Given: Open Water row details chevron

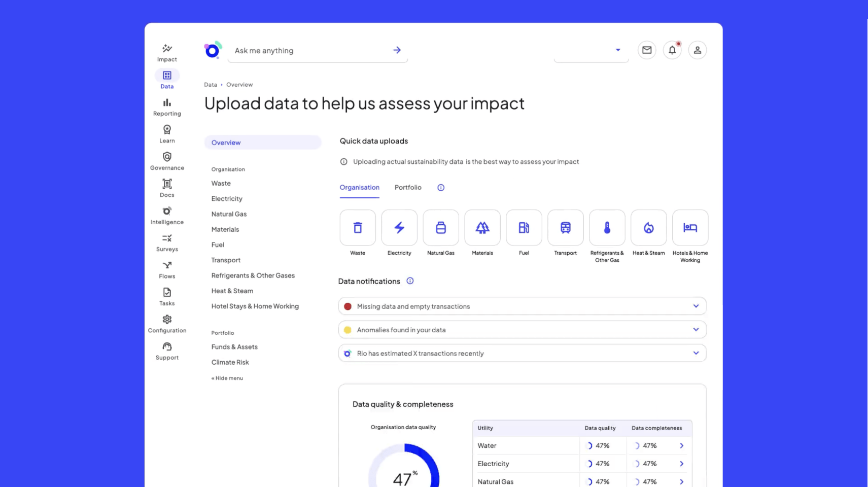Looking at the screenshot, I should tap(682, 446).
